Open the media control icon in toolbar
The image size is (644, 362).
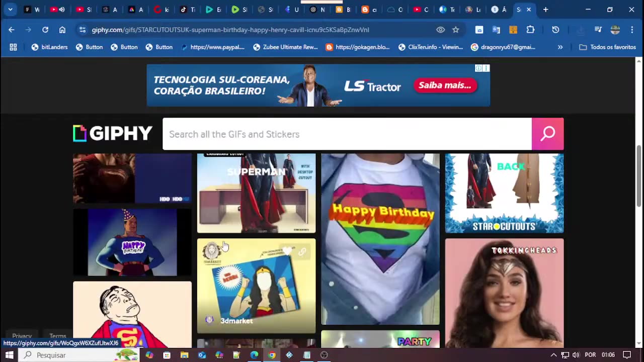598,30
